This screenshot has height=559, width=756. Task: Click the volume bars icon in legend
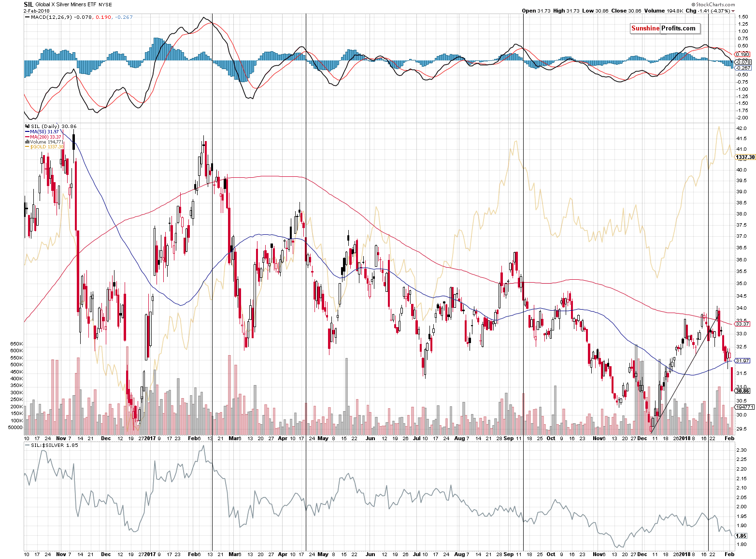(27, 142)
